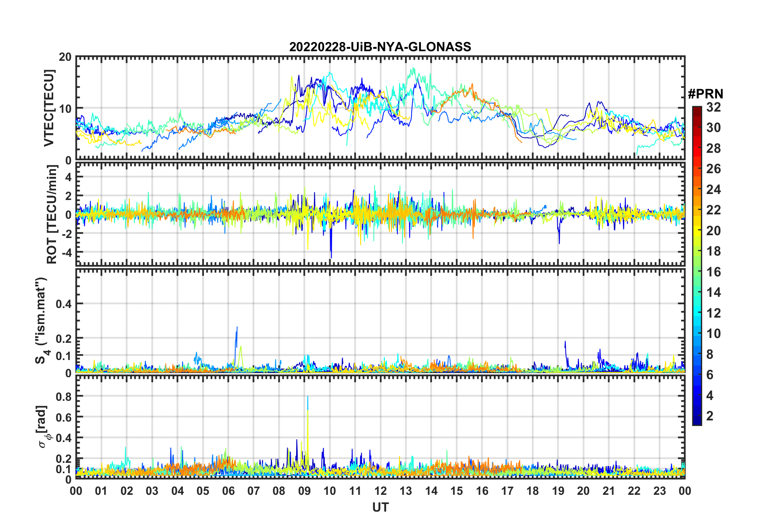The height and width of the screenshot is (532, 761).
Task: Click the ROT [TECU/min] y-axis label
Action: point(52,214)
